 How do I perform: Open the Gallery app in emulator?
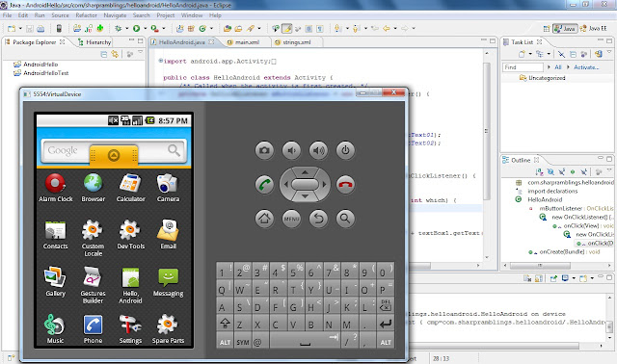[x=56, y=281]
